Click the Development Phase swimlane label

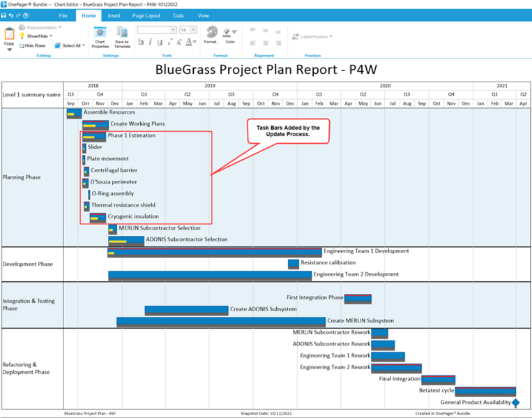27,264
